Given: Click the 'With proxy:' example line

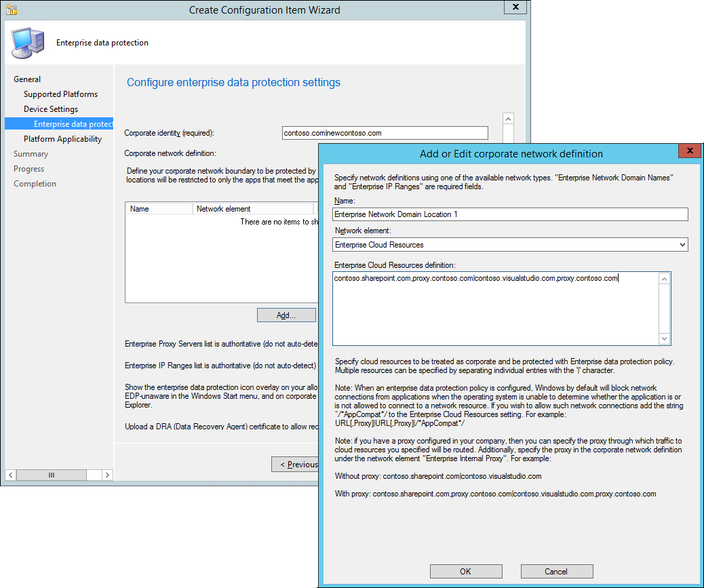Looking at the screenshot, I should click(496, 494).
